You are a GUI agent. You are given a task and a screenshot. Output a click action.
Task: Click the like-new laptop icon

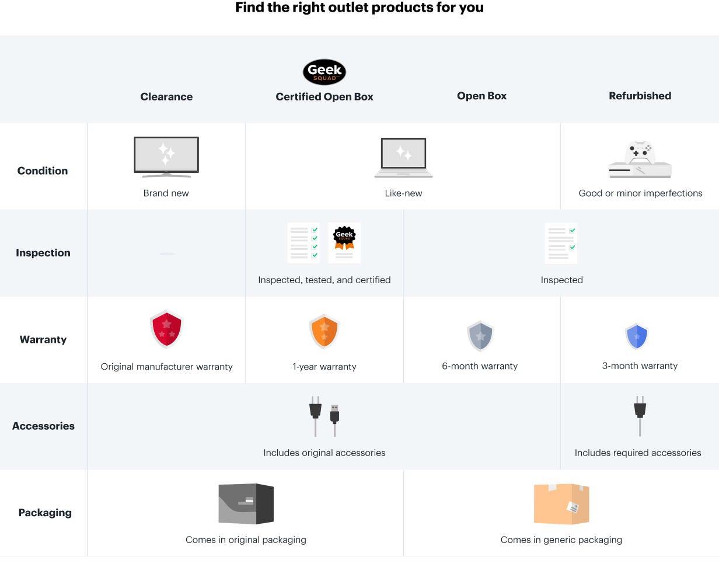pos(403,158)
